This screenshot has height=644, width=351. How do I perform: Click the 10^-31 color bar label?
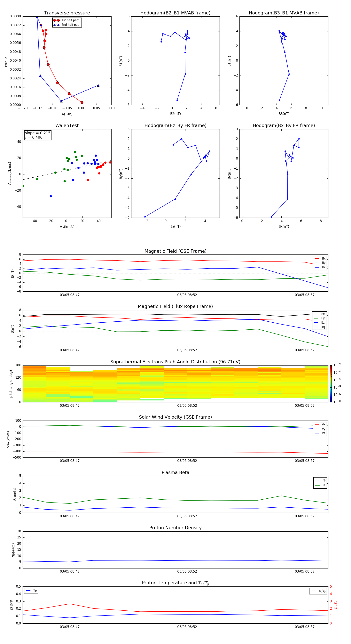pos(337,402)
